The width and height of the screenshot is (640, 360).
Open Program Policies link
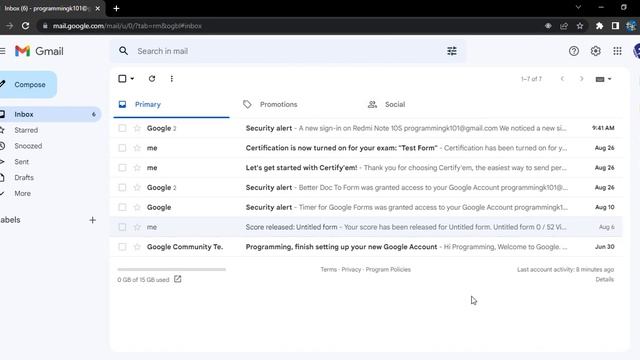pyautogui.click(x=388, y=269)
